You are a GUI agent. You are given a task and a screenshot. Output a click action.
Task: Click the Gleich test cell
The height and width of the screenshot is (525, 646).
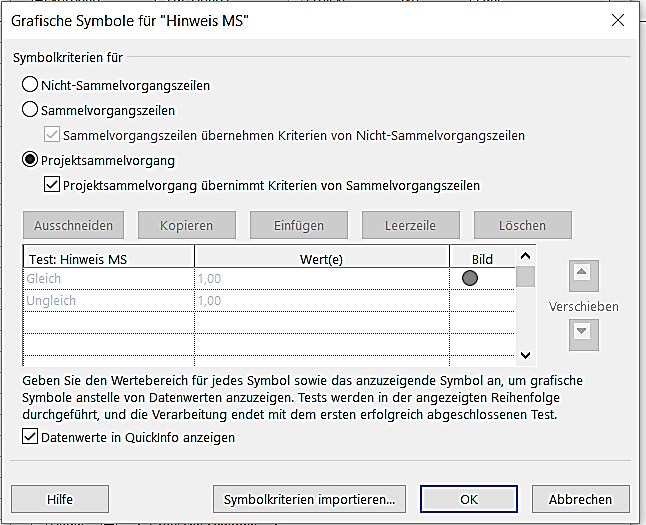point(108,279)
